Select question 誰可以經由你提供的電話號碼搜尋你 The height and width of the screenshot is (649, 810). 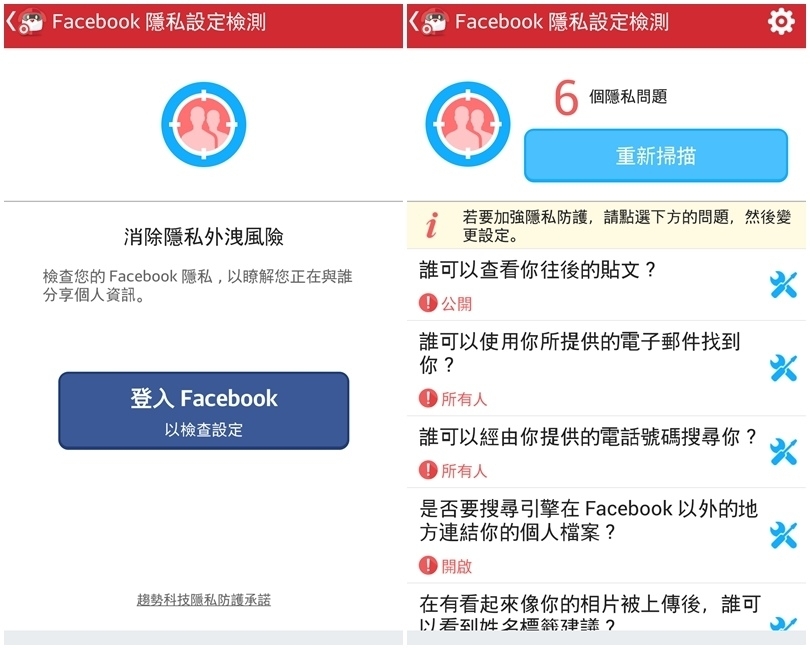click(x=606, y=452)
